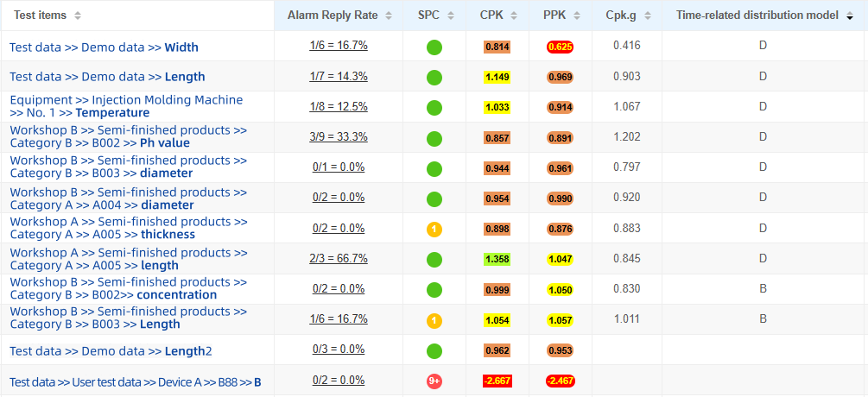Sort by SPC column header
The width and height of the screenshot is (868, 397).
[451, 16]
